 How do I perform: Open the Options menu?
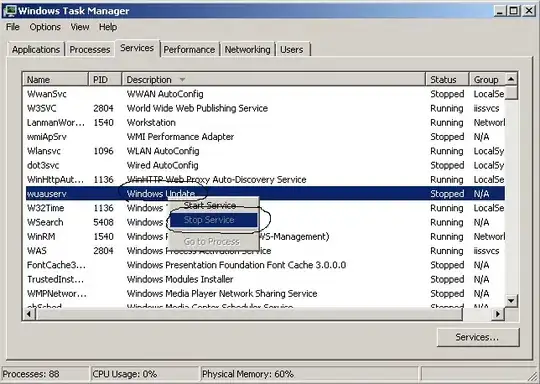45,27
